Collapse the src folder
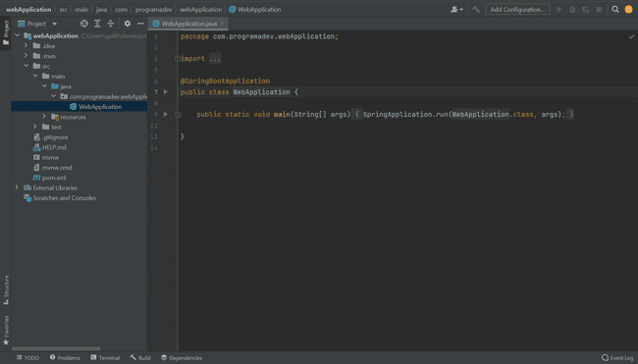 (x=27, y=66)
